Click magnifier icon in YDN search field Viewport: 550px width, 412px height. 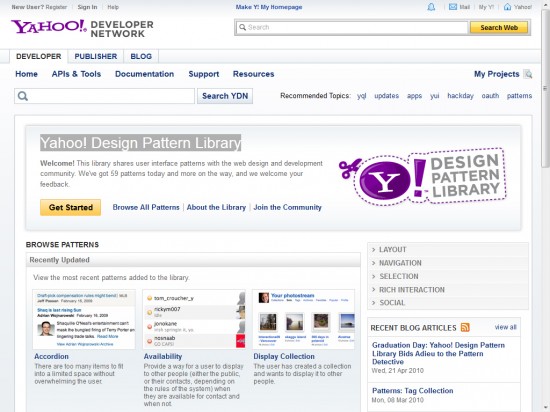tap(22, 96)
